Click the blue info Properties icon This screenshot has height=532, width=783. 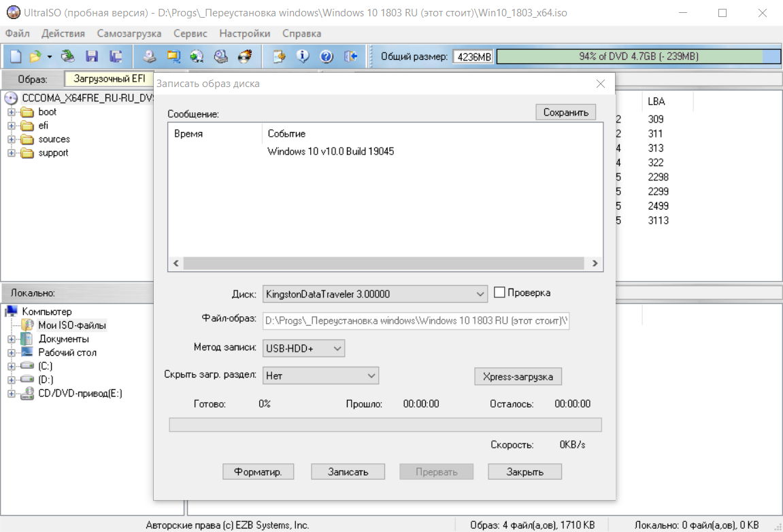[x=303, y=56]
